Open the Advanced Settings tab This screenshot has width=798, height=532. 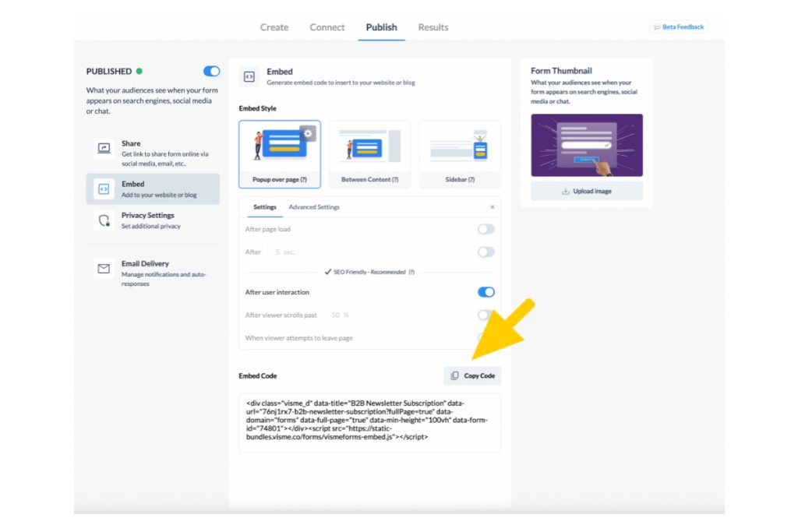click(314, 207)
